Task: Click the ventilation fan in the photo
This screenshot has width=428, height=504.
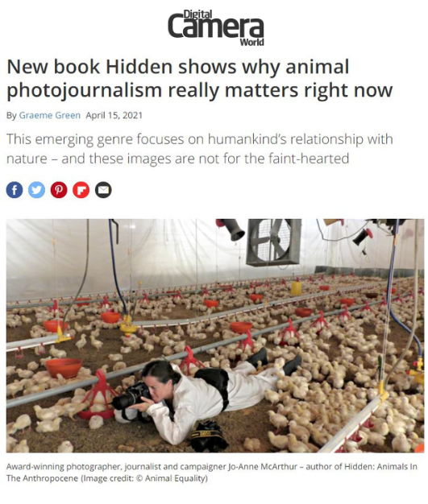Action: coord(273,242)
